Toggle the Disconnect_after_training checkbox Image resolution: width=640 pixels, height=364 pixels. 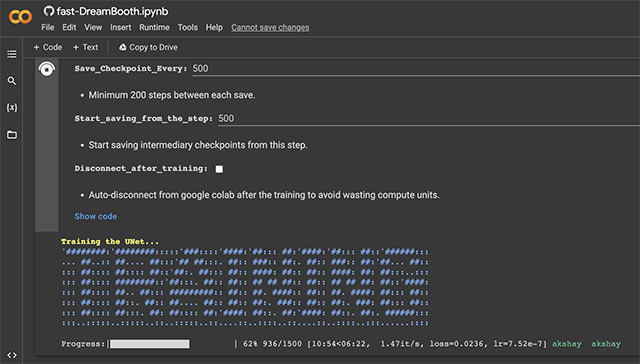click(219, 169)
